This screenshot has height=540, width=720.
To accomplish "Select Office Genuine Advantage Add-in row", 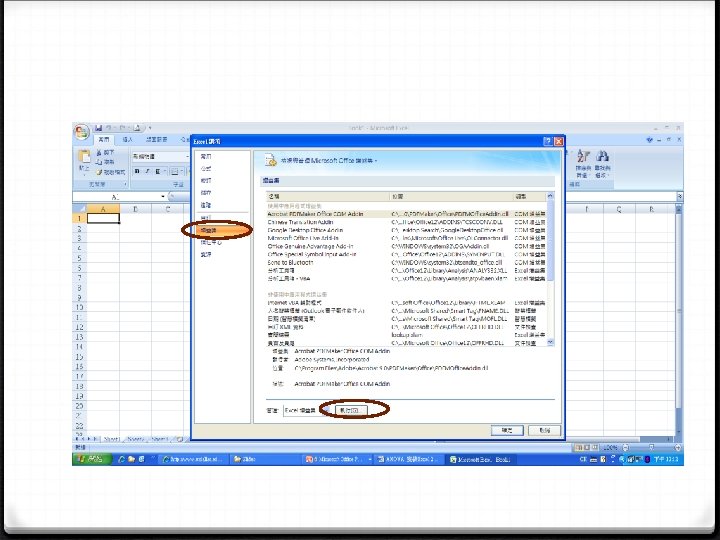I will point(406,247).
